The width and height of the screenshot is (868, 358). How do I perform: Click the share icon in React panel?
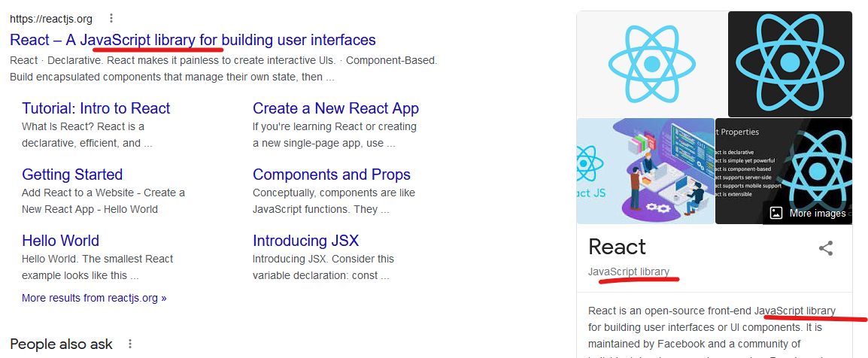(825, 248)
